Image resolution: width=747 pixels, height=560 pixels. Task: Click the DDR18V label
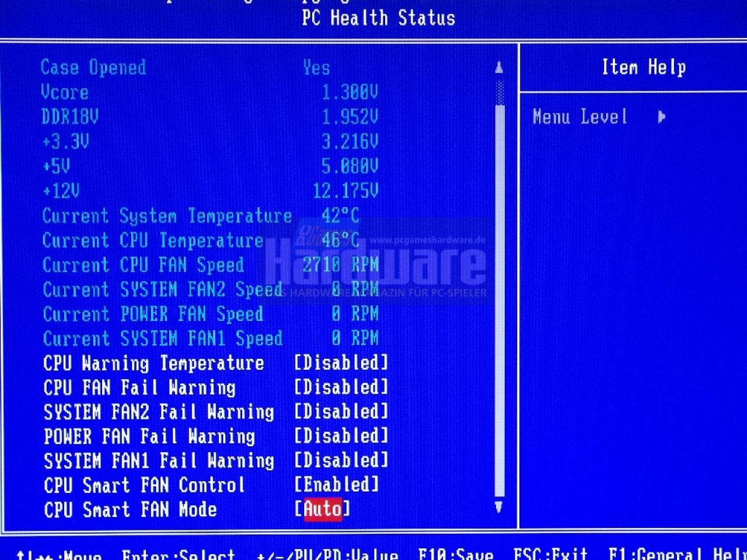click(x=69, y=117)
